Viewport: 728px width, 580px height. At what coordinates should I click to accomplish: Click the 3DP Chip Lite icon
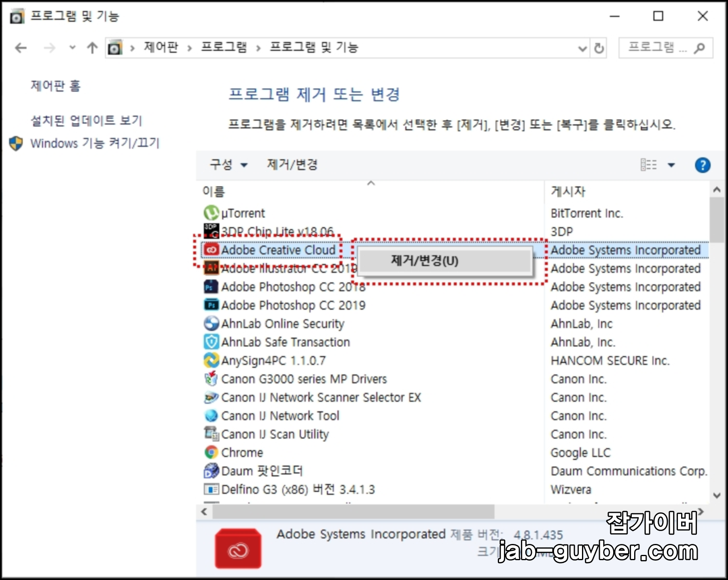point(211,231)
